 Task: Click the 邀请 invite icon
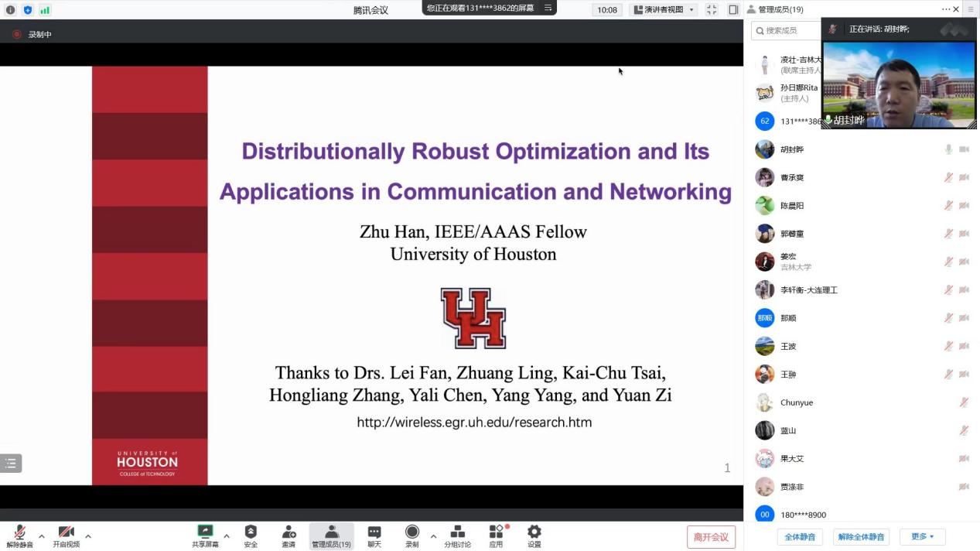pos(289,532)
